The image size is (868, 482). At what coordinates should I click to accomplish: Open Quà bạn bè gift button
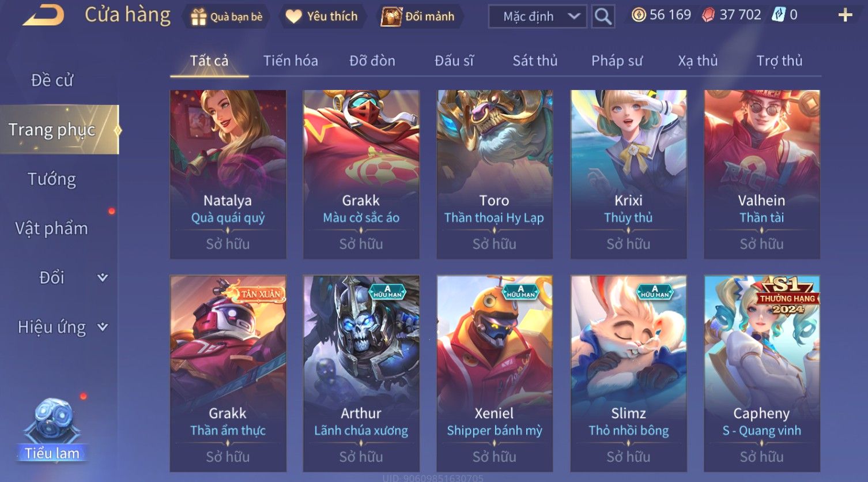coord(226,17)
